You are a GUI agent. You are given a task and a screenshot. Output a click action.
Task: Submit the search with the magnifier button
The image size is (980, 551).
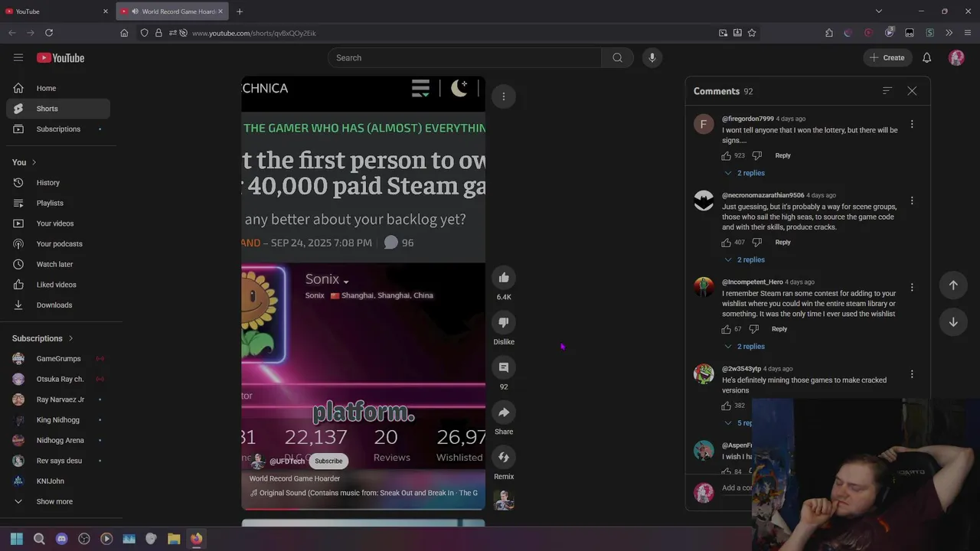[618, 57]
